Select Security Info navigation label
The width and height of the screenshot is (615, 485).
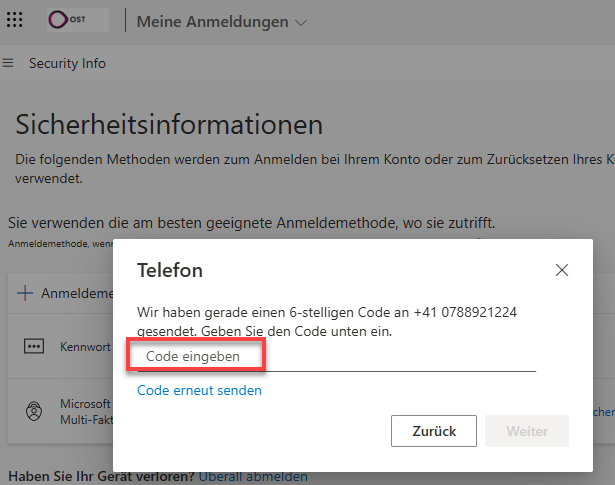point(67,64)
